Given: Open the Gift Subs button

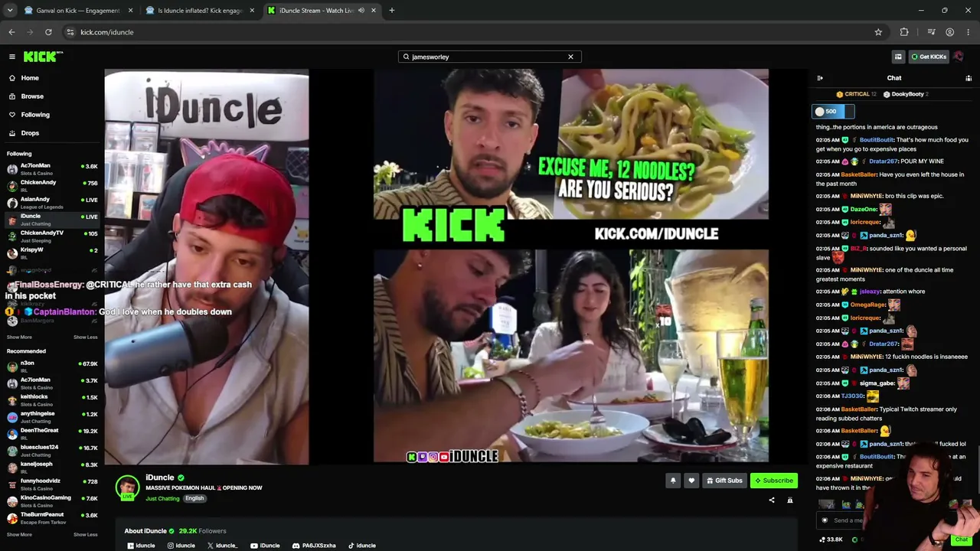Looking at the screenshot, I should 724,481.
